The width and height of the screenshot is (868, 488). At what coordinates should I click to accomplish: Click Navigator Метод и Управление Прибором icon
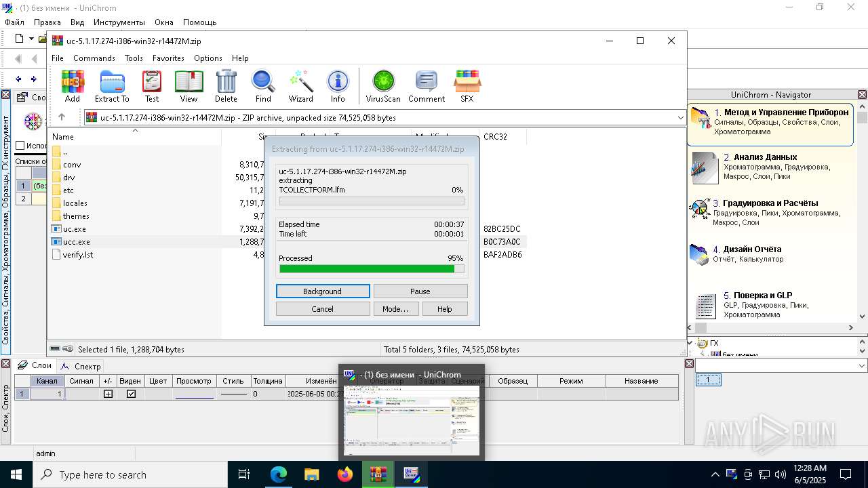click(701, 117)
